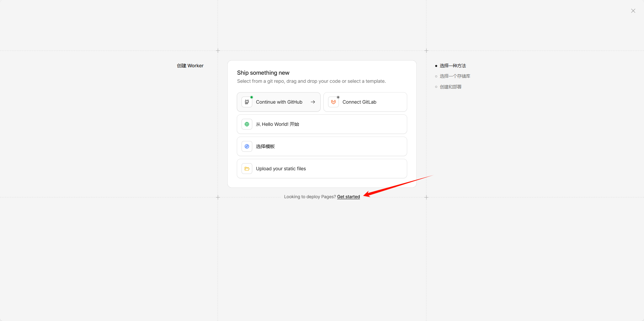This screenshot has width=644, height=321.
Task: Click the orange GitLab fox icon
Action: 333,102
